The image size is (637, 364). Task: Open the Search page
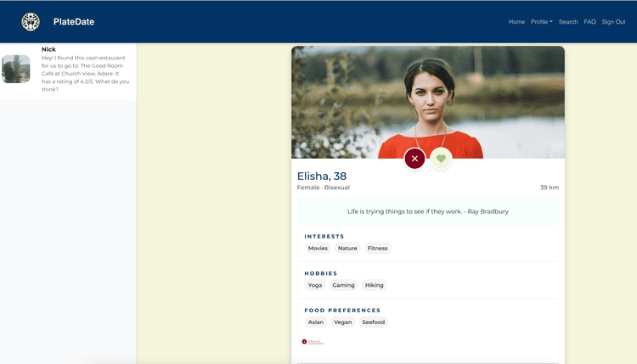(x=568, y=22)
